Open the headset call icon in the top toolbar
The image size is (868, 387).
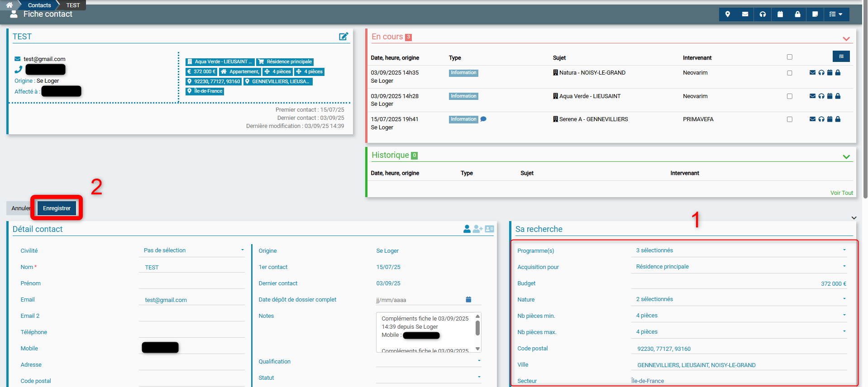click(x=763, y=14)
